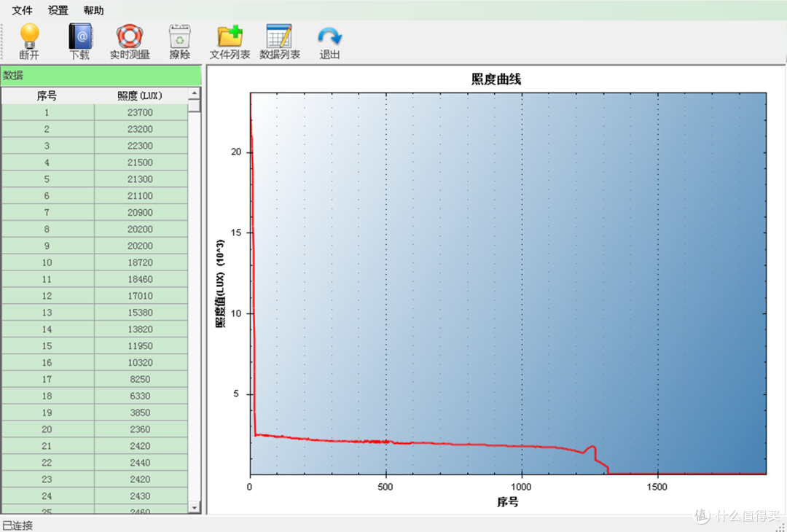
Task: Click the 下载 address book icon
Action: click(x=80, y=36)
